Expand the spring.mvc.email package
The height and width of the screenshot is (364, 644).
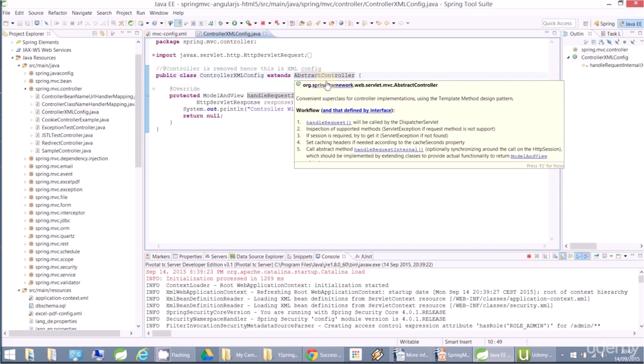[x=25, y=166]
